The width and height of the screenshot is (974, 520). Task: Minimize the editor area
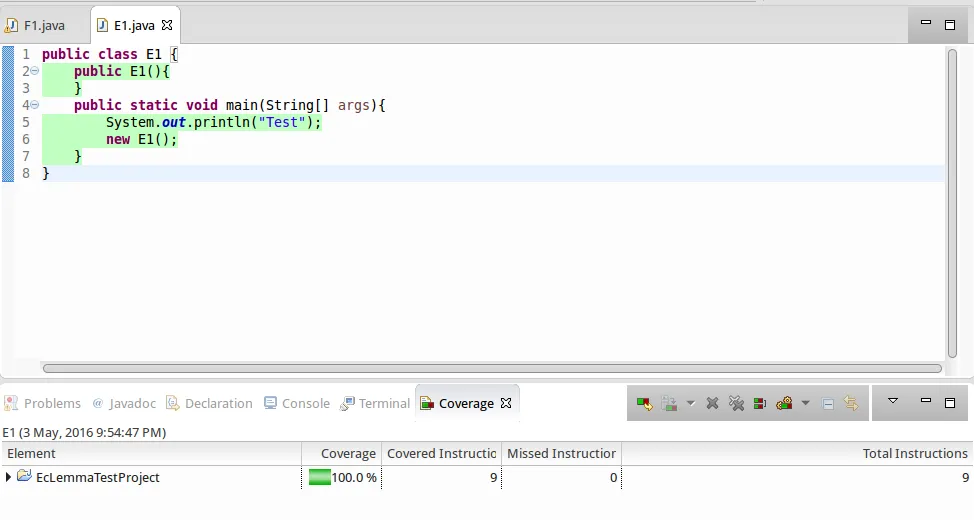926,23
